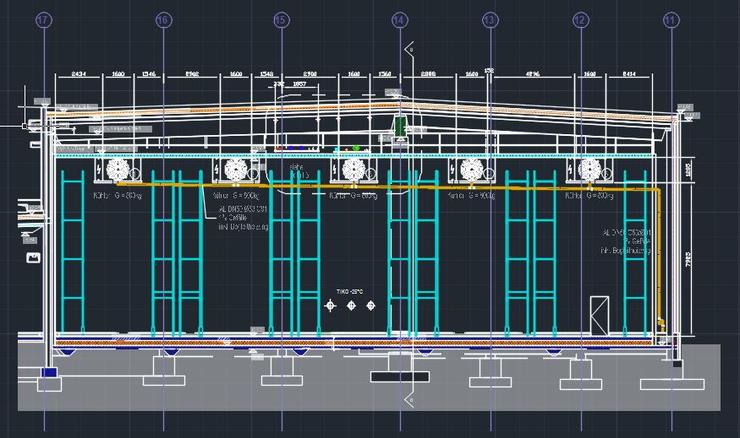The image size is (740, 438).
Task: Select the blue square at axis 17 base
Action: (49, 372)
